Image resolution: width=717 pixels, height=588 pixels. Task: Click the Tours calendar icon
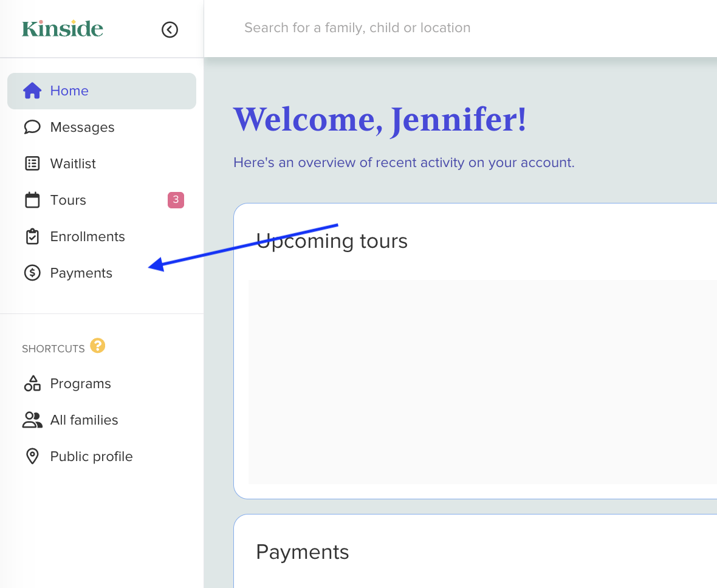pyautogui.click(x=32, y=200)
